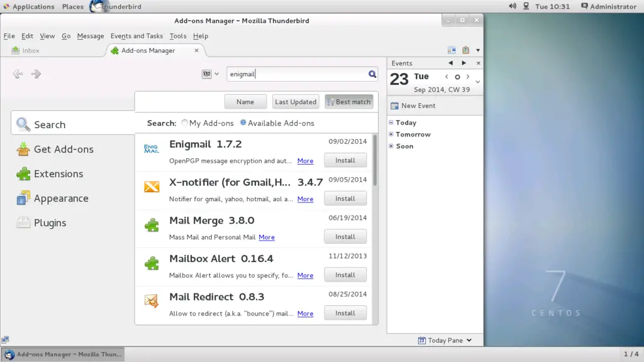Open the File menu
The width and height of the screenshot is (644, 362).
click(9, 36)
